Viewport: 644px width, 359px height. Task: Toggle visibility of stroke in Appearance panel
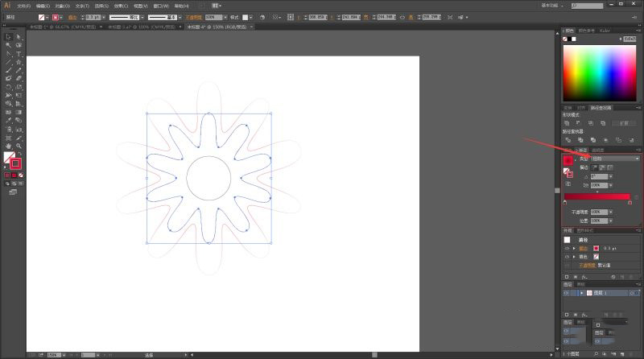point(567,249)
